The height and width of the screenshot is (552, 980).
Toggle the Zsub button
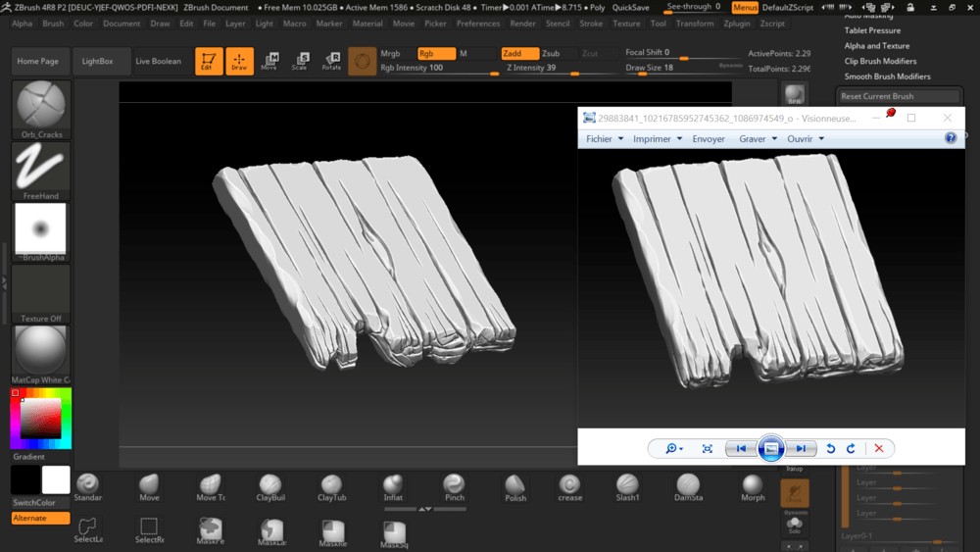(559, 53)
